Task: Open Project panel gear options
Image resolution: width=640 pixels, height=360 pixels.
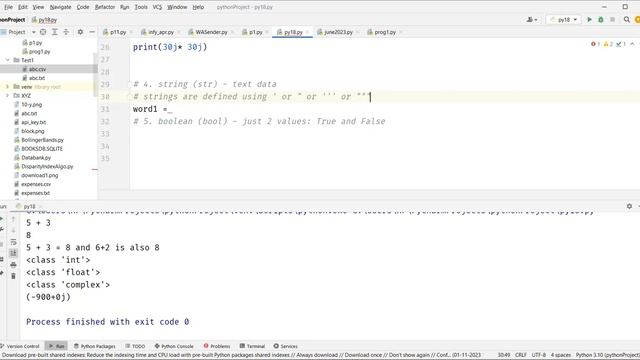Action: click(x=80, y=32)
